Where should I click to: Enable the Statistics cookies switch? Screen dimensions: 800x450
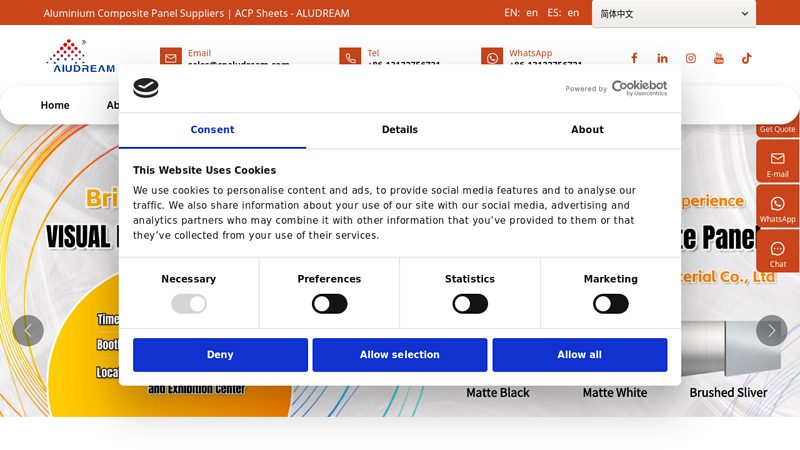tap(470, 304)
